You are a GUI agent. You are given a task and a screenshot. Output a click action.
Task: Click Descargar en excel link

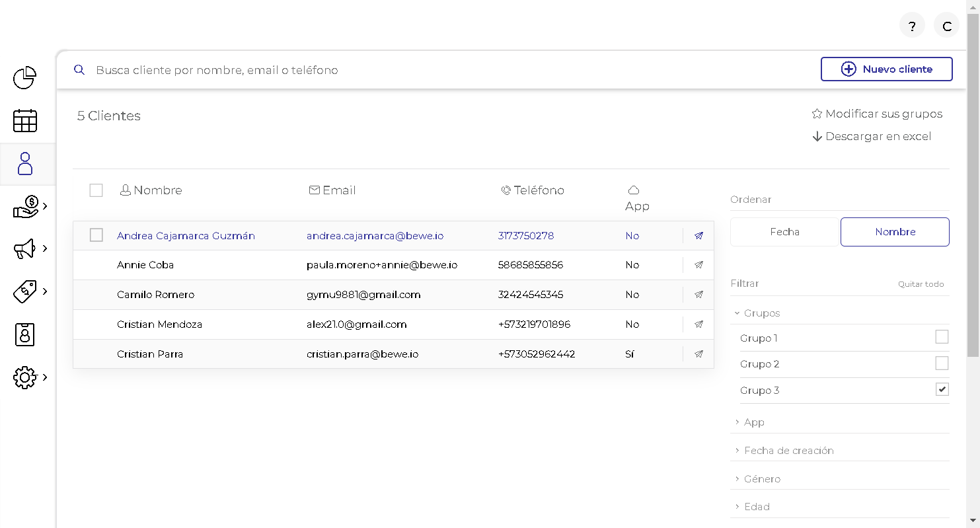[x=878, y=136]
